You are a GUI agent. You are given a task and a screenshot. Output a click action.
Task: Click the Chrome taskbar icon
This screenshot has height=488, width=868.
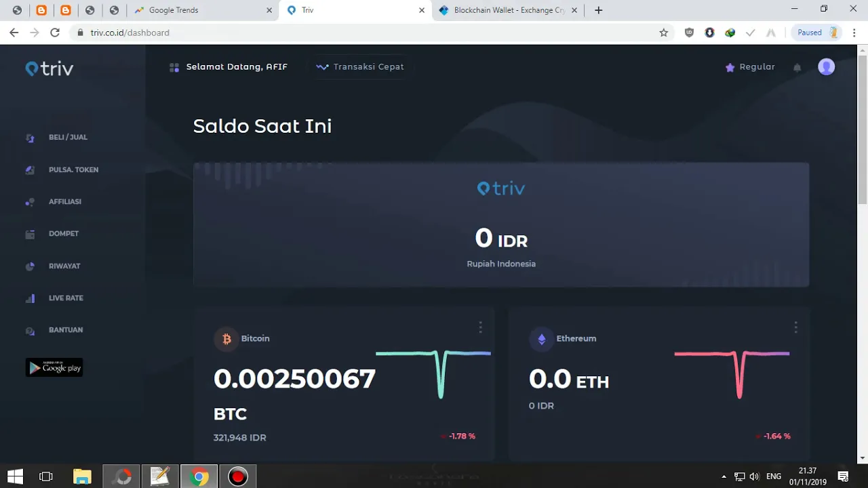coord(199,476)
